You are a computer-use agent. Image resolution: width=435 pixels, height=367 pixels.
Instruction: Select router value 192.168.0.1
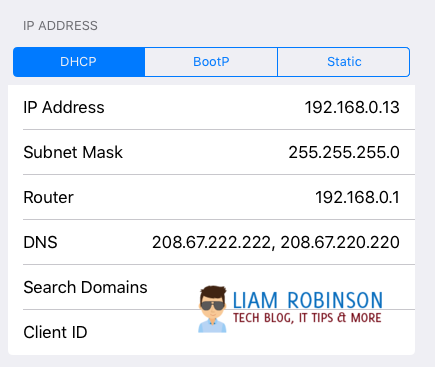[357, 197]
